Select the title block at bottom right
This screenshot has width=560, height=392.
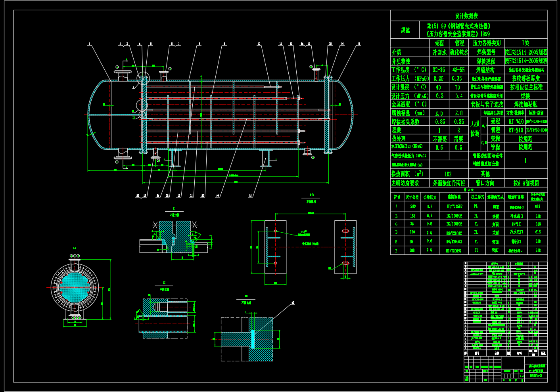coord(506,369)
